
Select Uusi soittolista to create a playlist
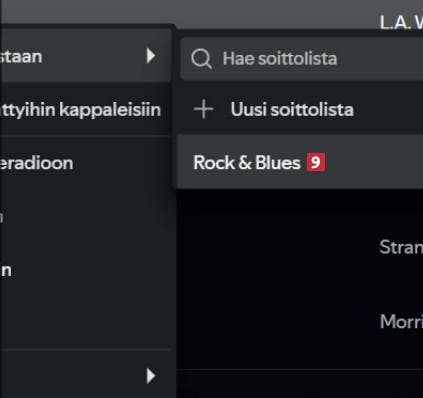pos(292,109)
